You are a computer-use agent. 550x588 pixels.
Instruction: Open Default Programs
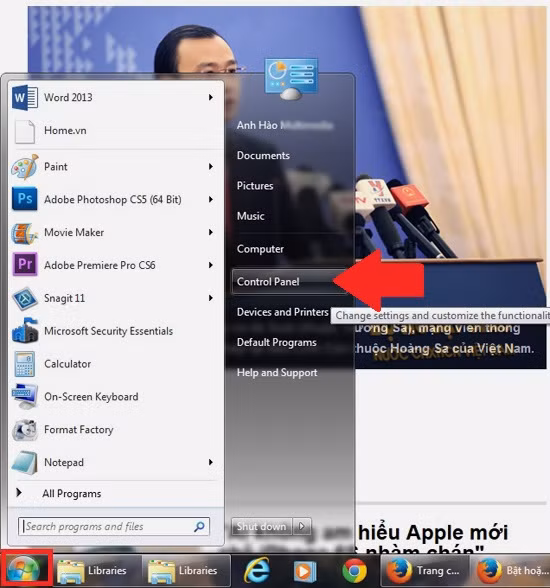point(277,342)
